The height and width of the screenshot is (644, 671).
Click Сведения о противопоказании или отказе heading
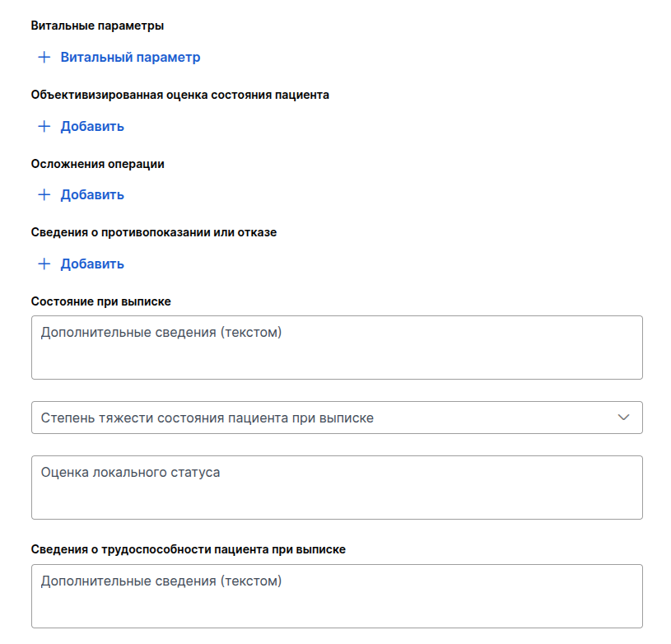[154, 232]
